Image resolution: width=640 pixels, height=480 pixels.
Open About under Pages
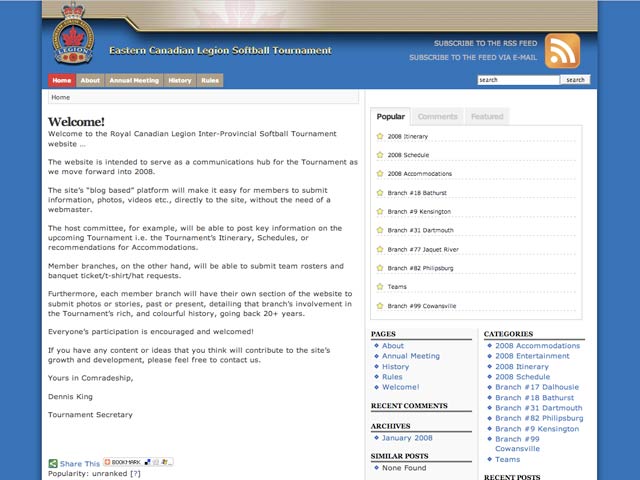pos(393,346)
